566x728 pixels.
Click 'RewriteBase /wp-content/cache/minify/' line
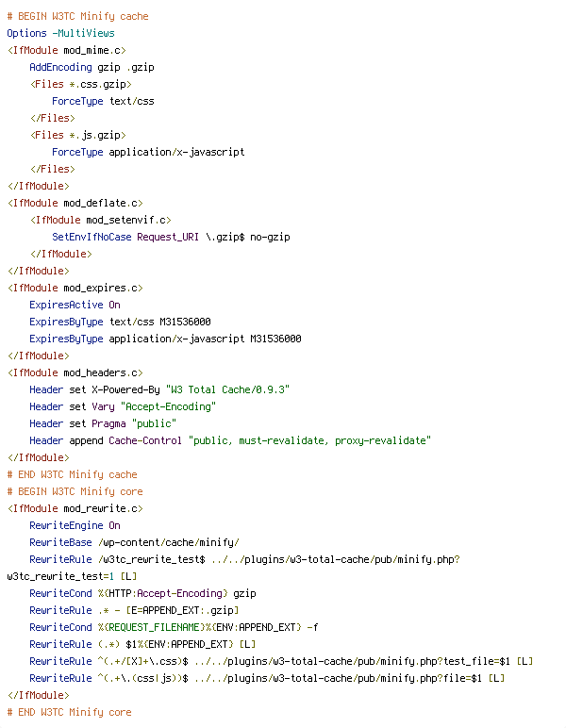(134, 543)
